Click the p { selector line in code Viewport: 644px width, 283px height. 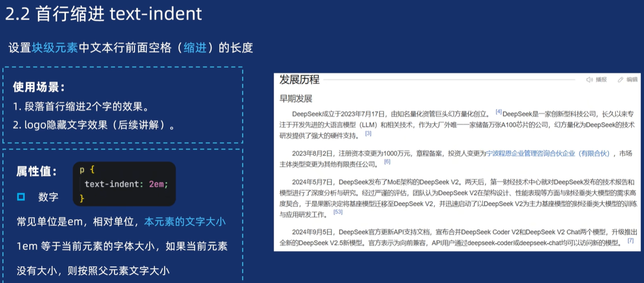(87, 170)
